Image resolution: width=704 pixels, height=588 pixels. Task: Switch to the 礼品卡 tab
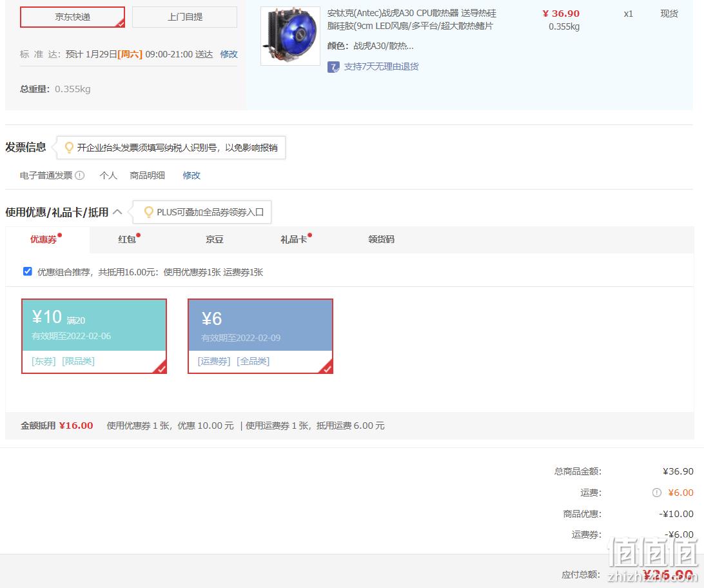[x=294, y=239]
